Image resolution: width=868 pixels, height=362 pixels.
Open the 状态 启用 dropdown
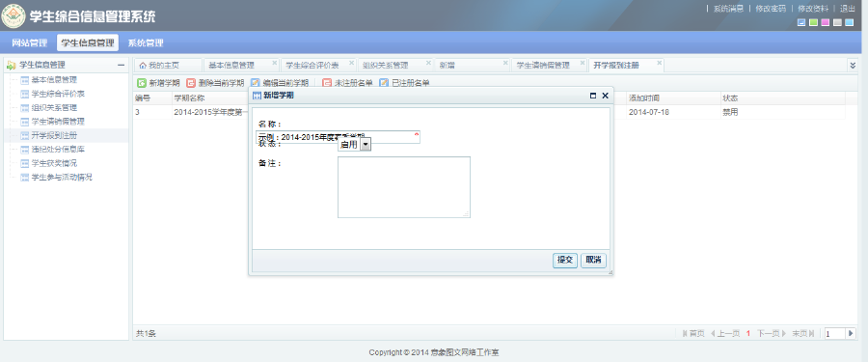click(x=366, y=144)
